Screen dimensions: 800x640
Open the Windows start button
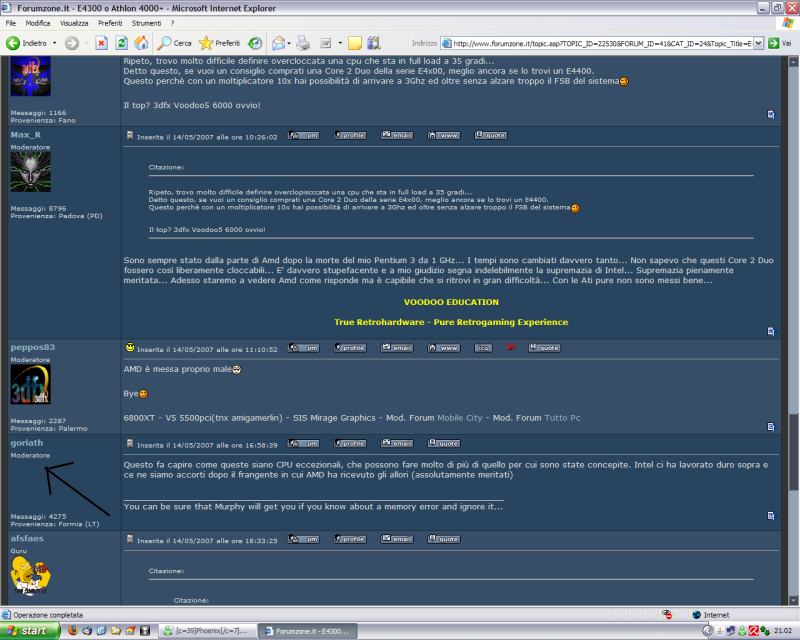pyautogui.click(x=30, y=631)
